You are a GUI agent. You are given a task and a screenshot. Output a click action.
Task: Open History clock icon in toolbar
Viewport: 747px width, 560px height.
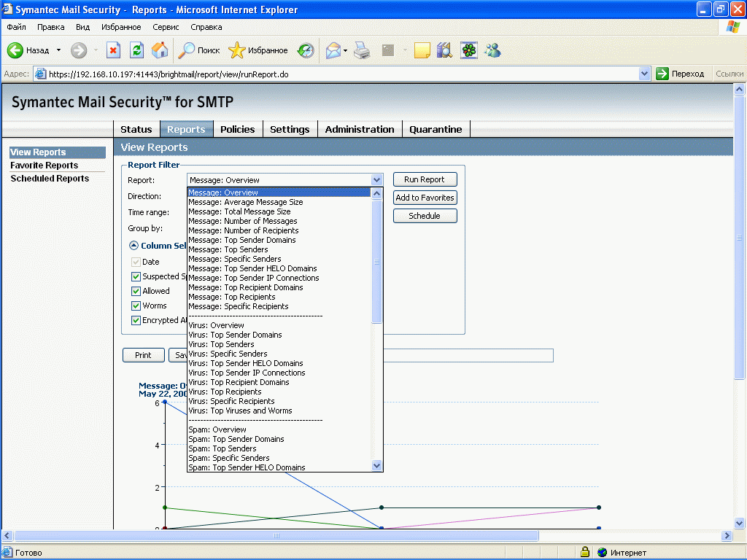tap(306, 50)
